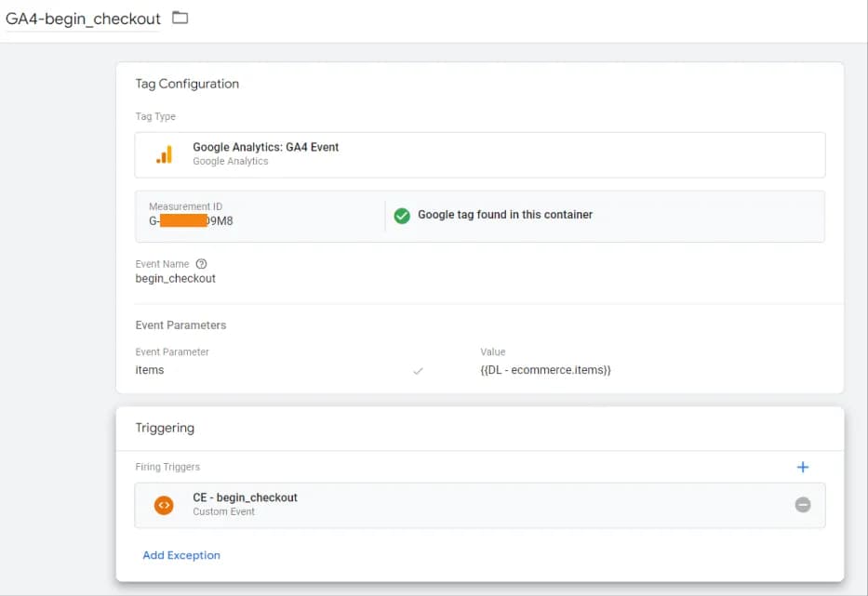Edit the GA4-begin_checkout tag name
This screenshot has width=868, height=596.
83,19
